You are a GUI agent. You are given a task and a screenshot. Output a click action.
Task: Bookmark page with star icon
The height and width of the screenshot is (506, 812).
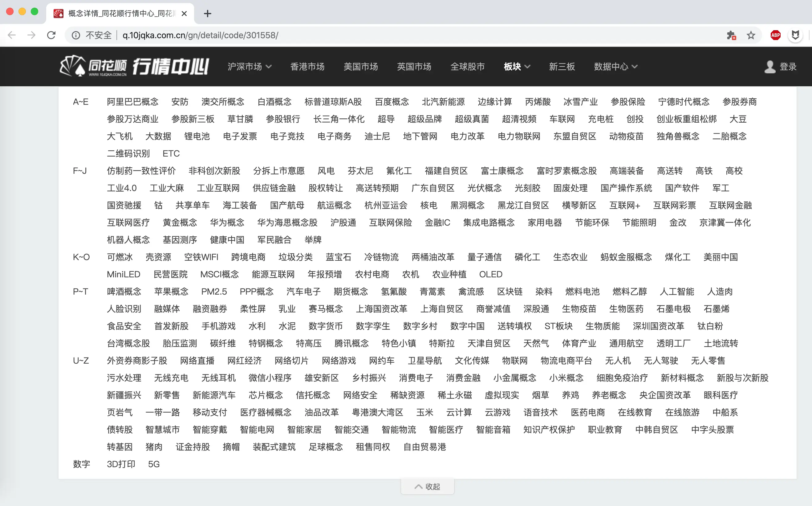coord(751,35)
